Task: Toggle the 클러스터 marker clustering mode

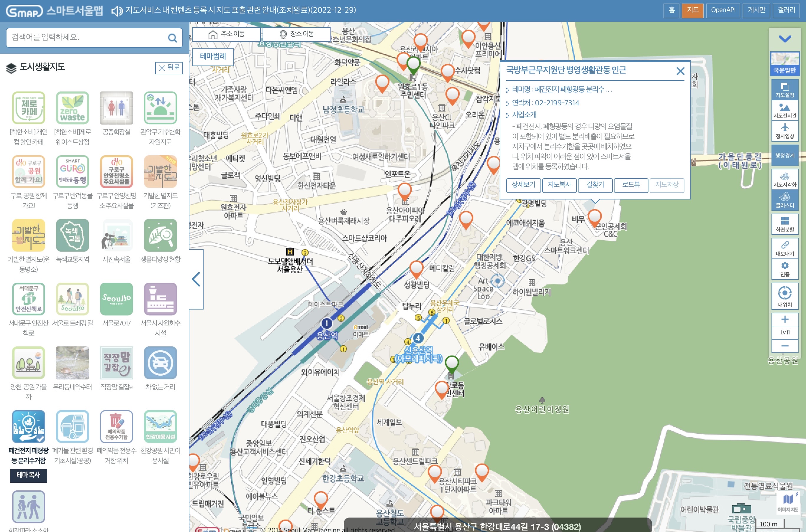Action: 785,200
